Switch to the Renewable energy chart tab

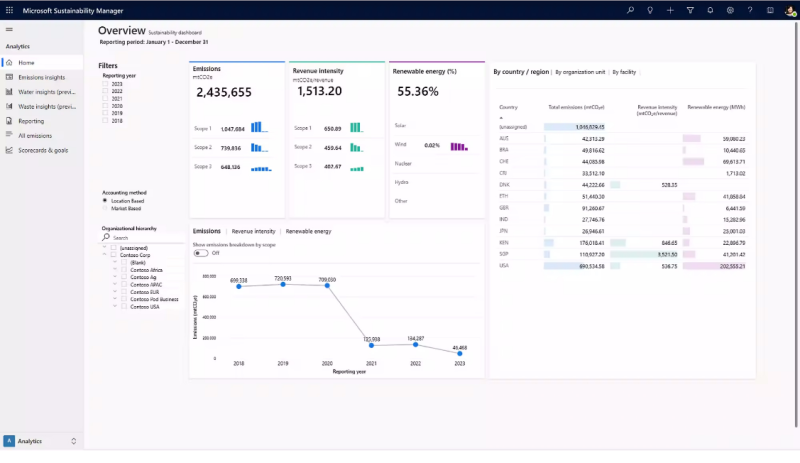pyautogui.click(x=308, y=231)
